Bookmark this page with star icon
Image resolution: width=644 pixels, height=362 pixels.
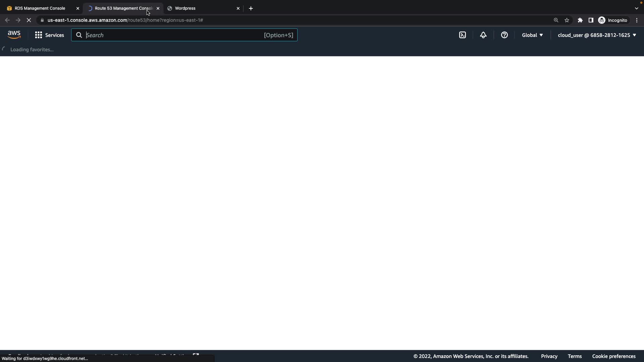(x=567, y=20)
